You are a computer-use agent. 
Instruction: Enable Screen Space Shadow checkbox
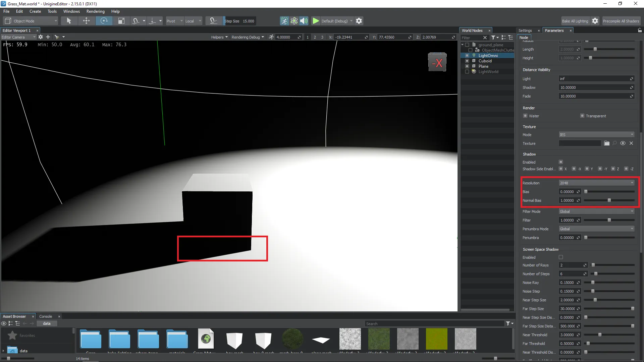pos(561,257)
